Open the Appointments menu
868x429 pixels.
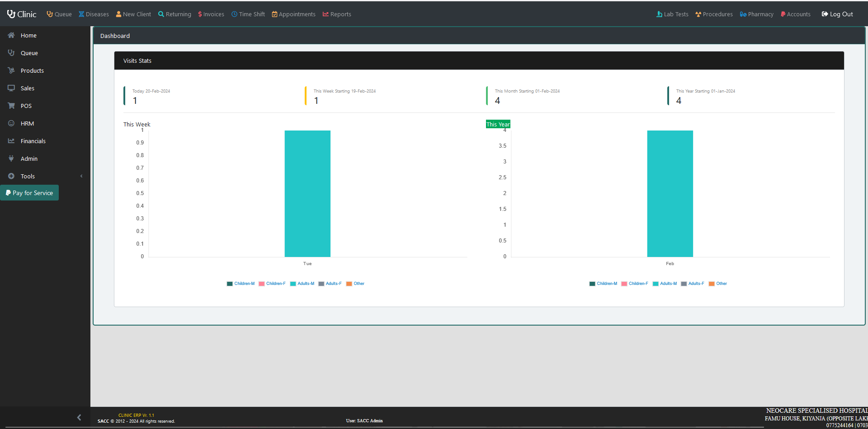pyautogui.click(x=293, y=14)
